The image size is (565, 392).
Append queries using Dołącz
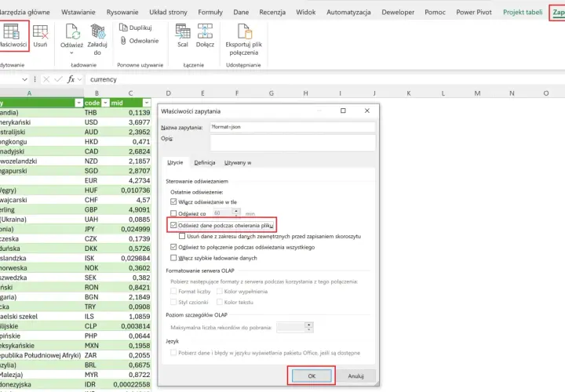click(205, 36)
